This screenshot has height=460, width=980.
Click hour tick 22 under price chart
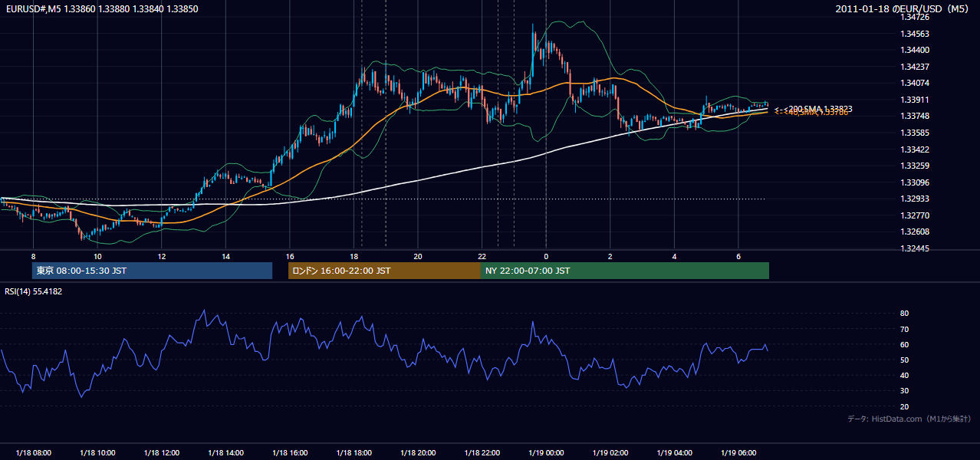(x=482, y=255)
